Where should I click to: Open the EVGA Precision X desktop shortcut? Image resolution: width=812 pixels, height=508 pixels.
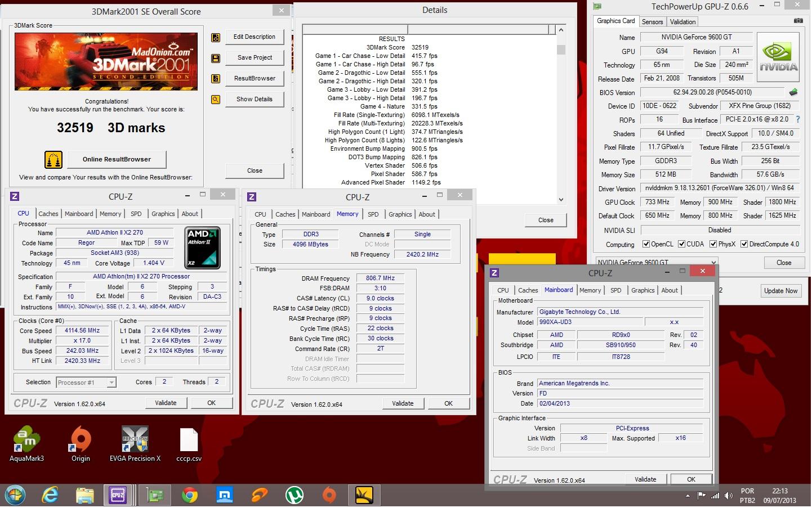point(135,444)
